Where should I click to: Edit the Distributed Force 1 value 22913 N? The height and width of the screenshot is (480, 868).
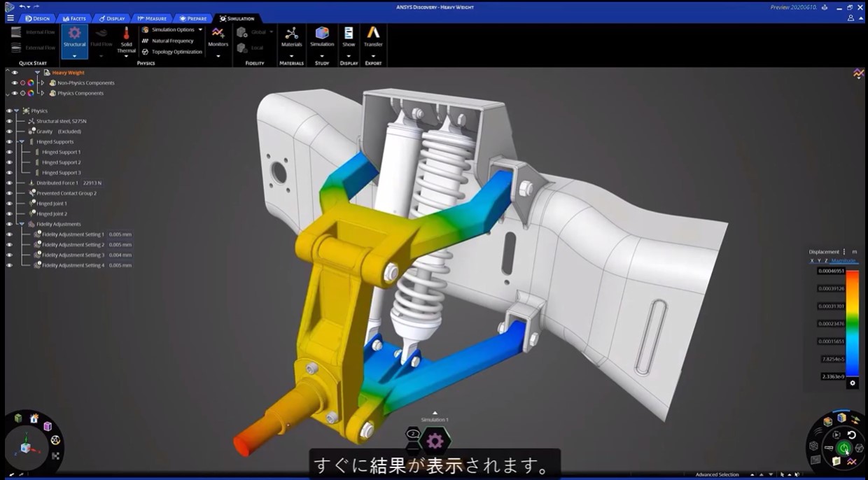coord(92,183)
